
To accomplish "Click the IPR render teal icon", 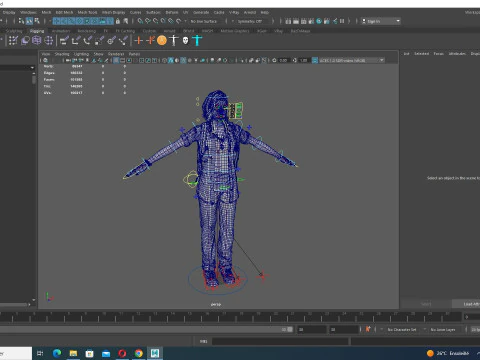I will pos(319,21).
